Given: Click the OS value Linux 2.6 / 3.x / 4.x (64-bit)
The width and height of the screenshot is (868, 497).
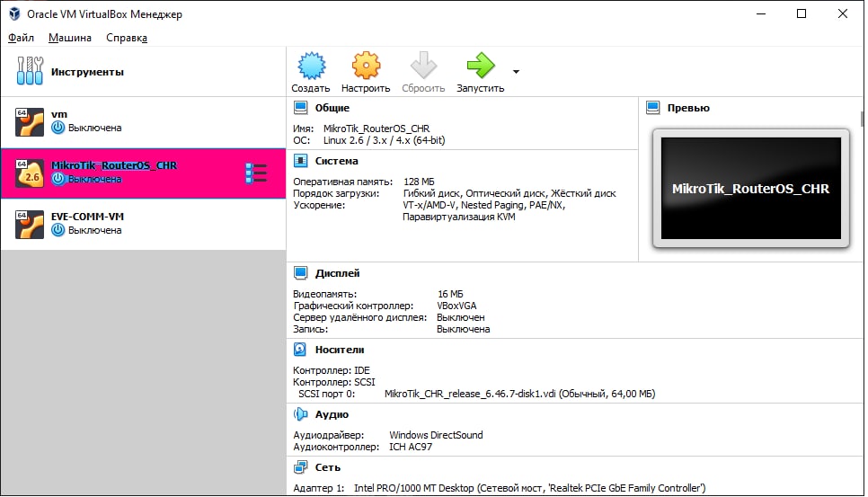Looking at the screenshot, I should [385, 140].
